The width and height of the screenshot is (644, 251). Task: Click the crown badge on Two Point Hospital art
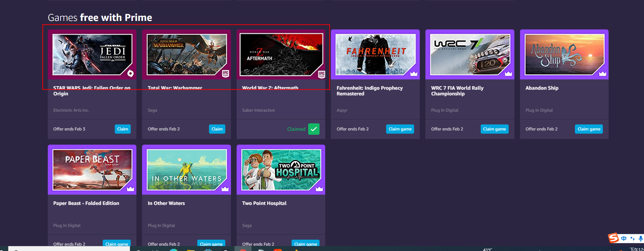(x=319, y=189)
